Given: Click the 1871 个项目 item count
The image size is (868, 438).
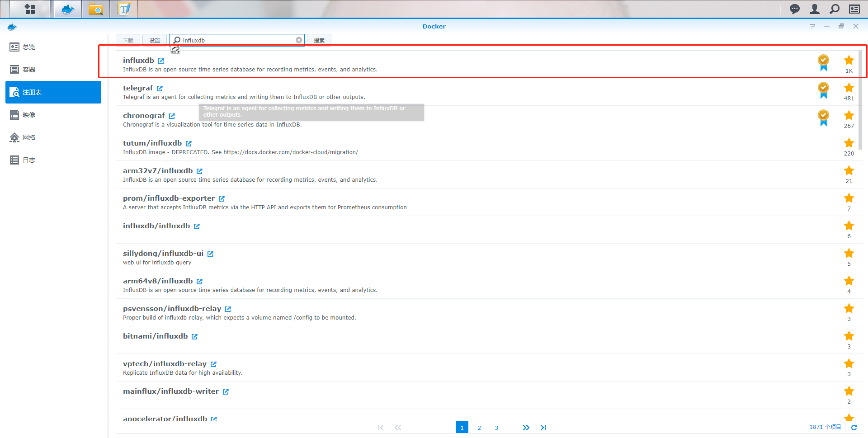Looking at the screenshot, I should [825, 427].
